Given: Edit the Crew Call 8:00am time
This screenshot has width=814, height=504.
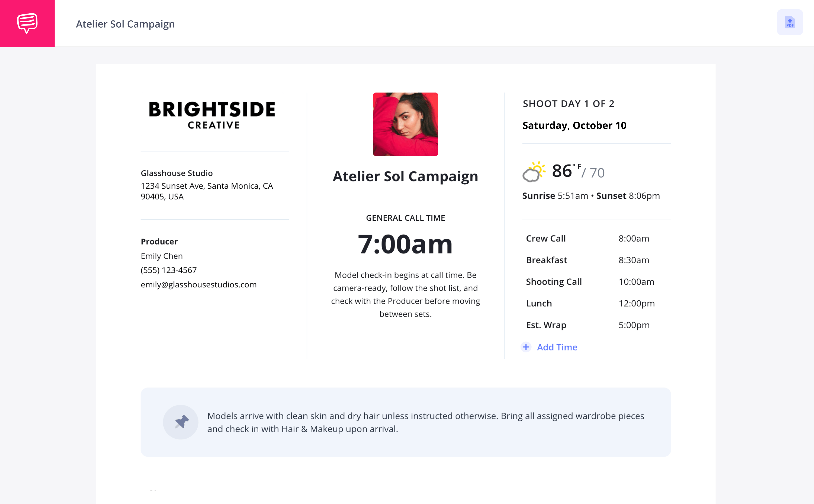Looking at the screenshot, I should (x=634, y=238).
